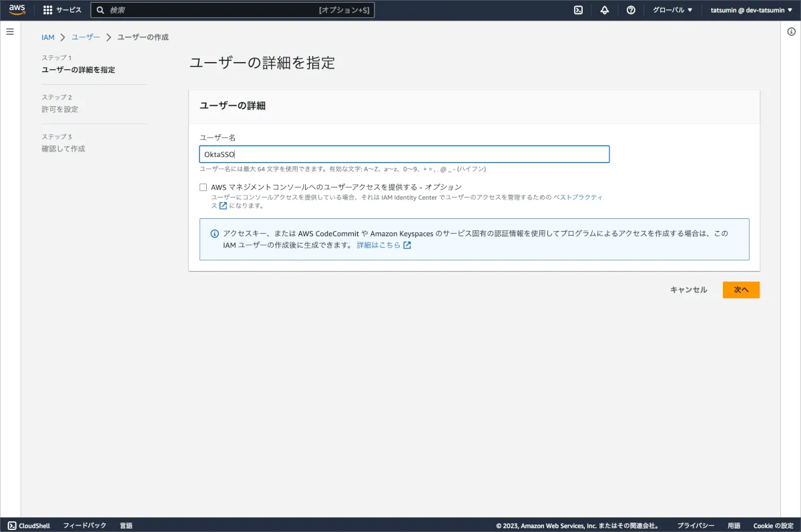Open the notifications bell
Image resolution: width=801 pixels, height=532 pixels.
click(605, 10)
